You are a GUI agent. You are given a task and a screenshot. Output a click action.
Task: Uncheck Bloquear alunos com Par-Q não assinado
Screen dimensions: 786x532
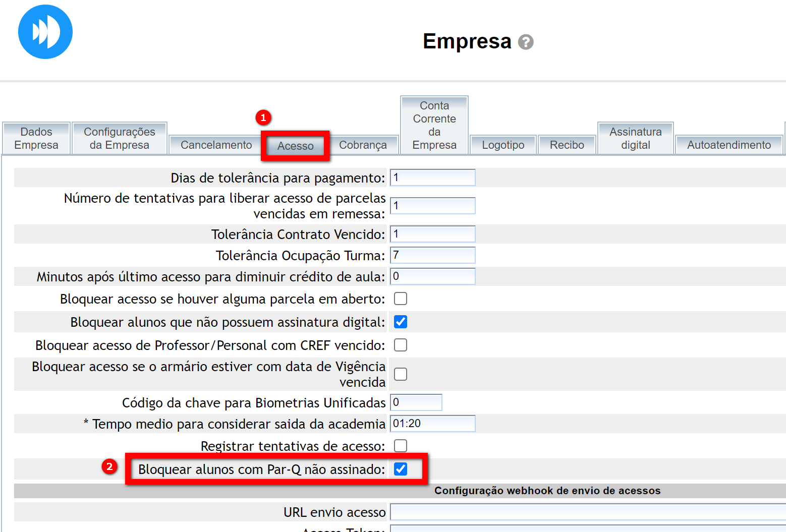point(401,469)
